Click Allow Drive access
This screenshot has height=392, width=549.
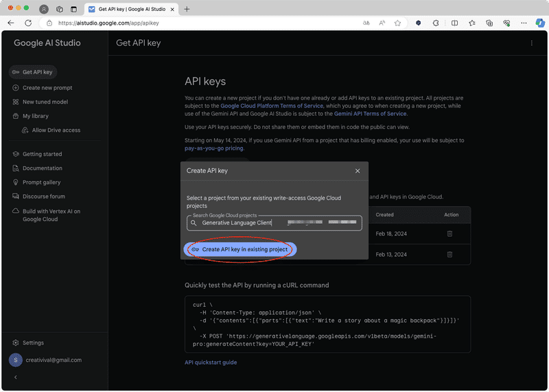[51, 130]
